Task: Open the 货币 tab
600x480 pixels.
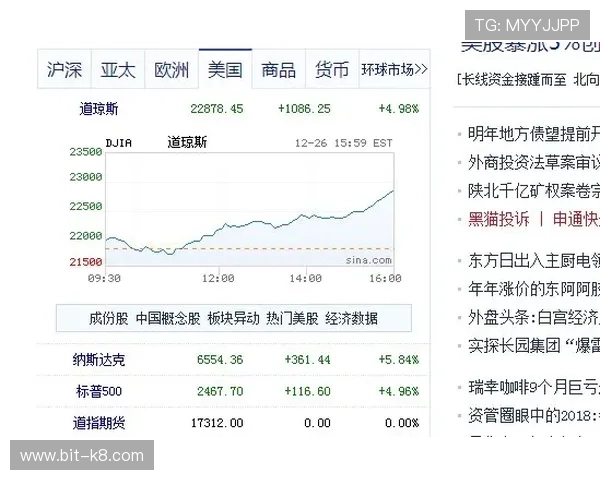Action: [x=332, y=70]
